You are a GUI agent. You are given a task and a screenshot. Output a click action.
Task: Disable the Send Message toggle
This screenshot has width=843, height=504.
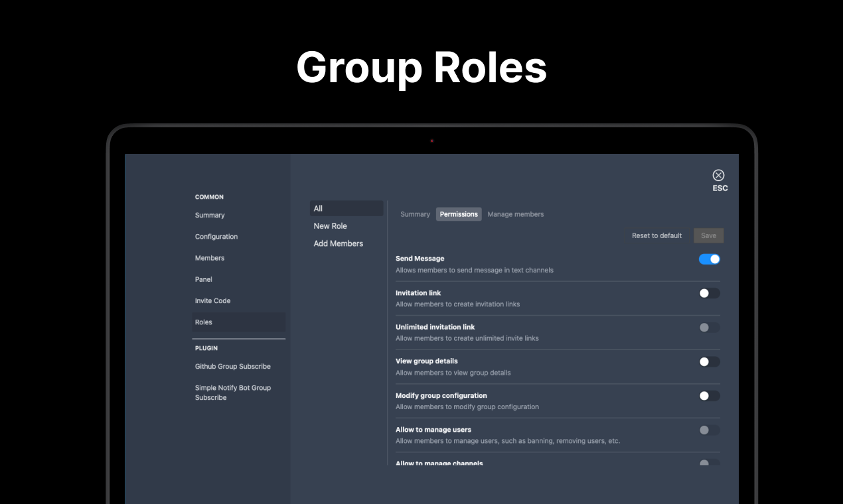709,259
